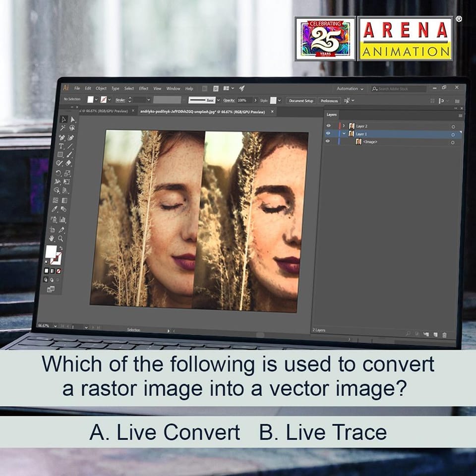Select the Shaper tool
The height and width of the screenshot is (476, 476).
coord(59,163)
